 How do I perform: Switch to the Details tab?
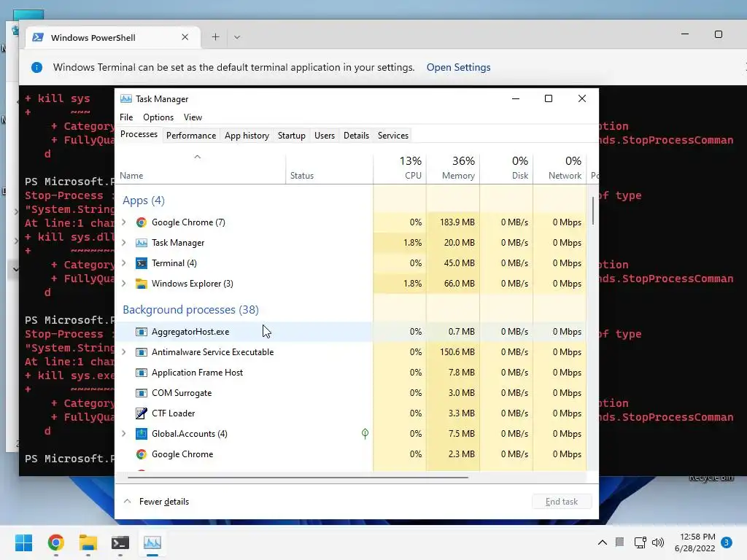[356, 136]
